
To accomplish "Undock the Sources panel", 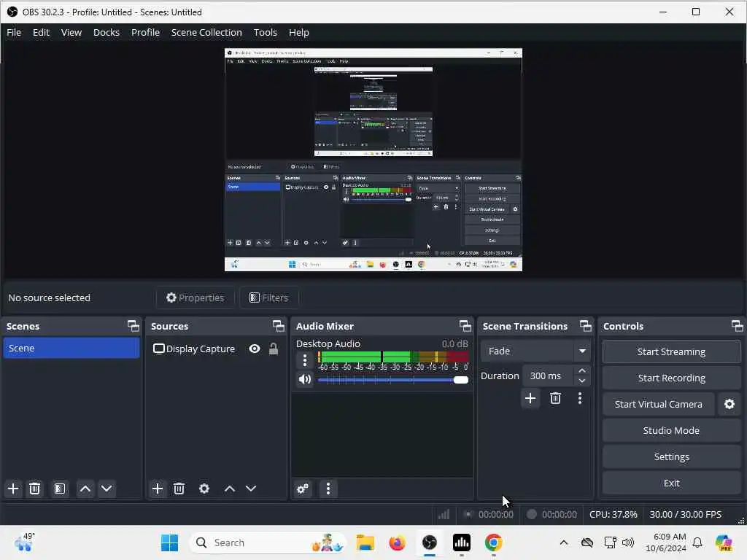I will tap(278, 326).
